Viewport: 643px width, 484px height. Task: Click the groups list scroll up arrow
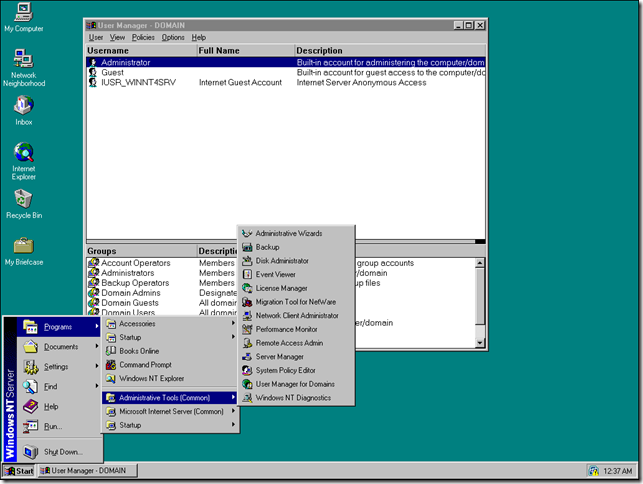[480, 263]
